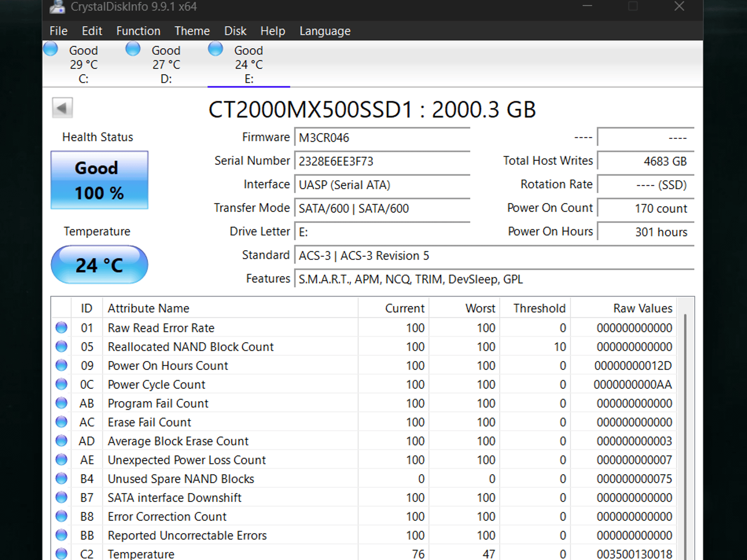Click the status orb for Unused Spare NAND Blocks
The width and height of the screenshot is (747, 560).
tap(61, 478)
